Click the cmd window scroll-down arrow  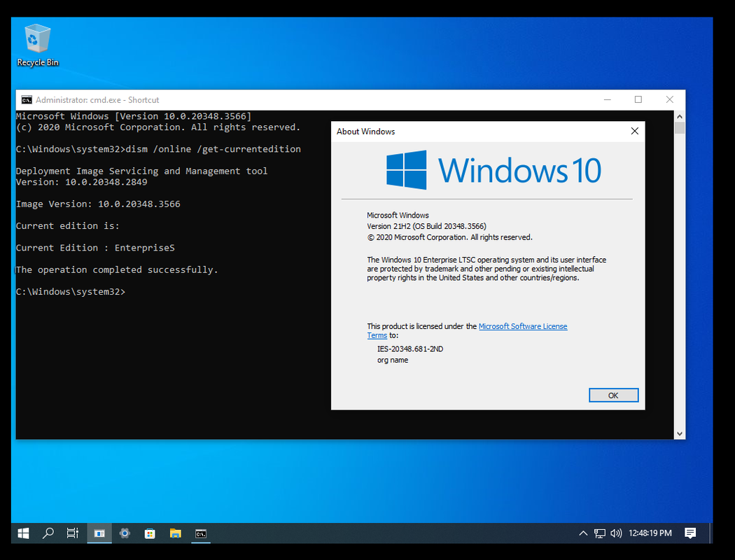click(680, 434)
